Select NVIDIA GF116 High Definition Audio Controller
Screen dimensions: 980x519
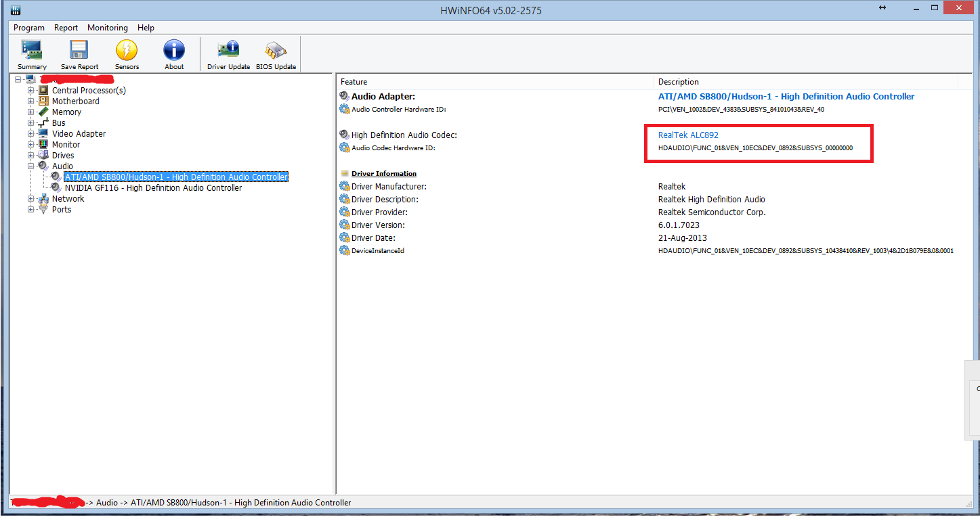153,187
